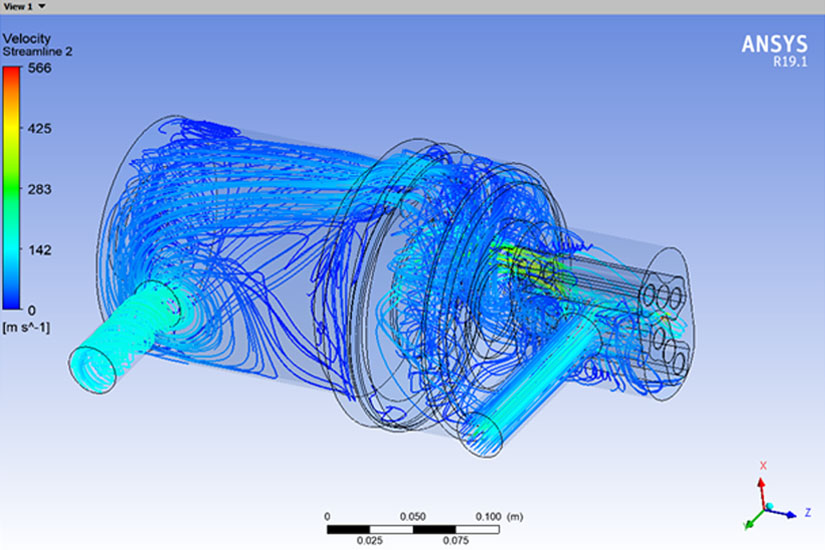Select the Velocity Streamline 2 legend title
Viewport: 825px width, 550px height.
[x=36, y=46]
